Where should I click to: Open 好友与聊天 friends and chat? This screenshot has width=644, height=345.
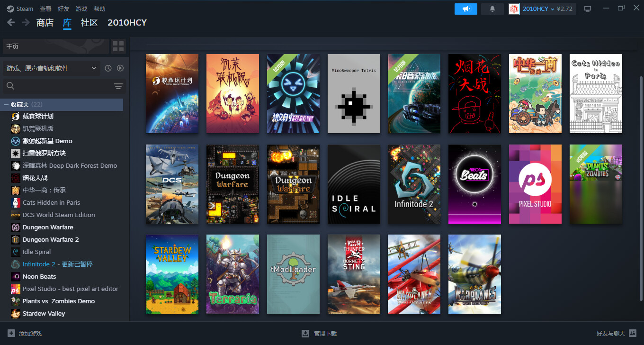tap(617, 334)
